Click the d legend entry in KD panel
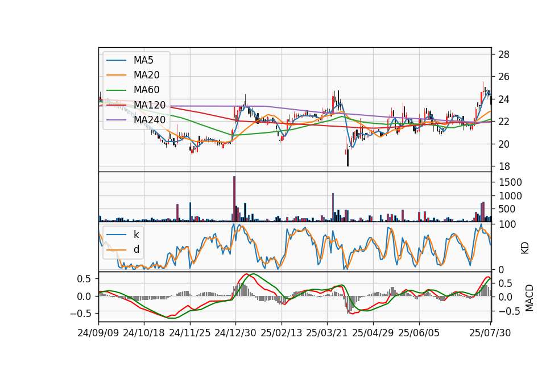Viewport: 546px width, 392px height. coord(136,249)
